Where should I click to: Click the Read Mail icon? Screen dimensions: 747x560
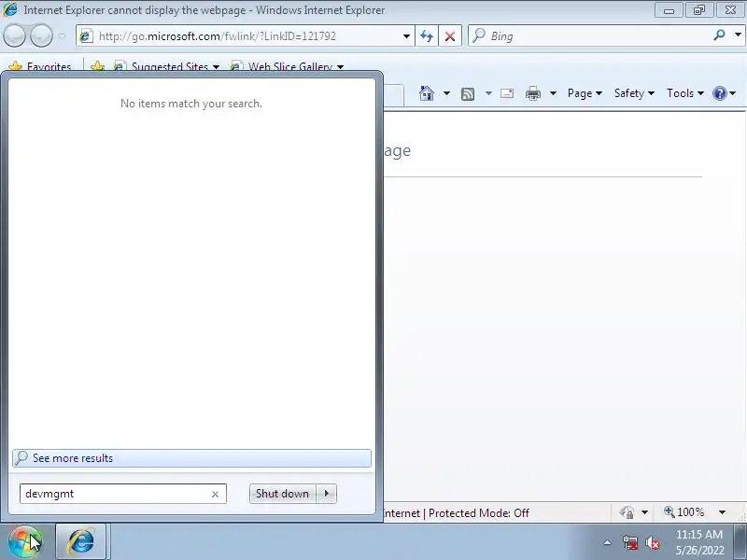[x=507, y=93]
